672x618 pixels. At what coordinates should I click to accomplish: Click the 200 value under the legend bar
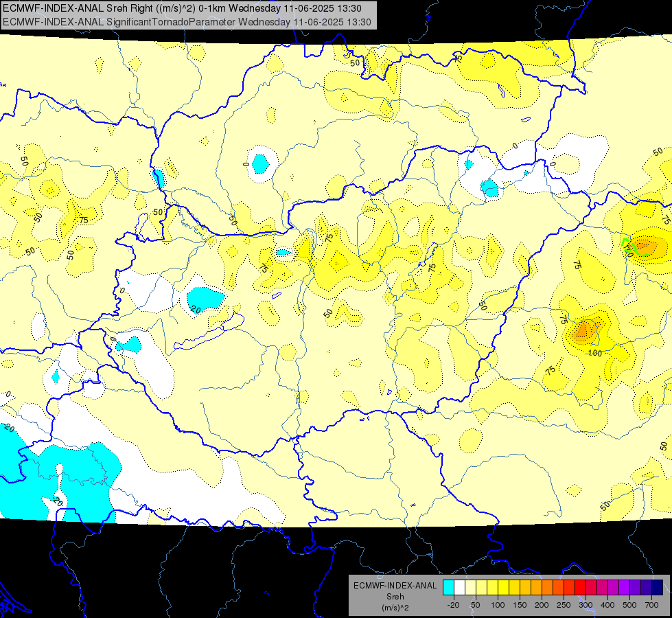pos(542,605)
